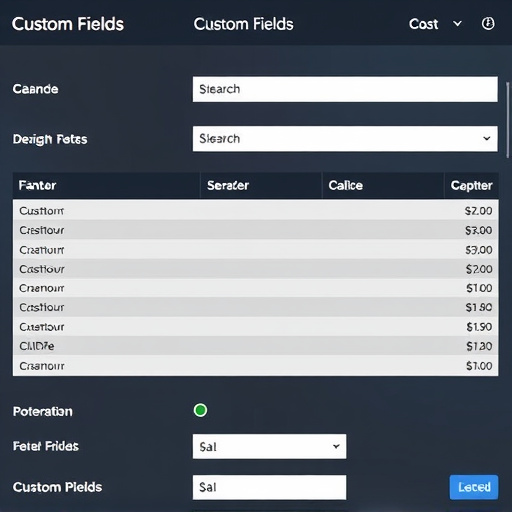Click the $3.00 price cell
Screen dimensions: 512x512
[479, 230]
